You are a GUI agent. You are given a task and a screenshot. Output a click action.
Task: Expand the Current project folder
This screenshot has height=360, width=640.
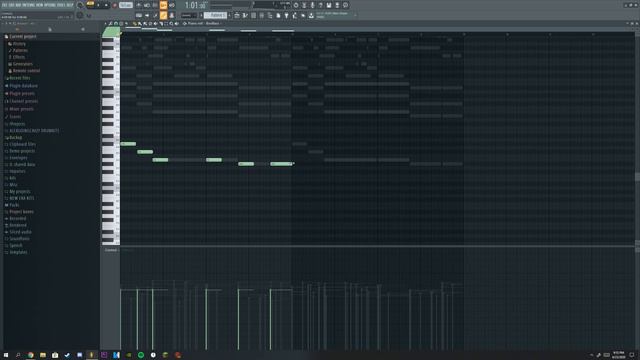click(x=22, y=36)
